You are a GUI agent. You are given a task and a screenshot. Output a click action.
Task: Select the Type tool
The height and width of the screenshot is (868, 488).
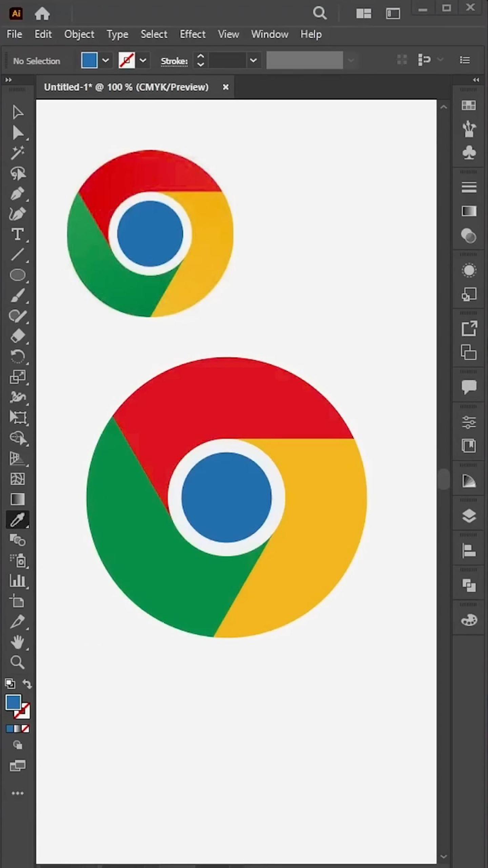click(x=18, y=234)
